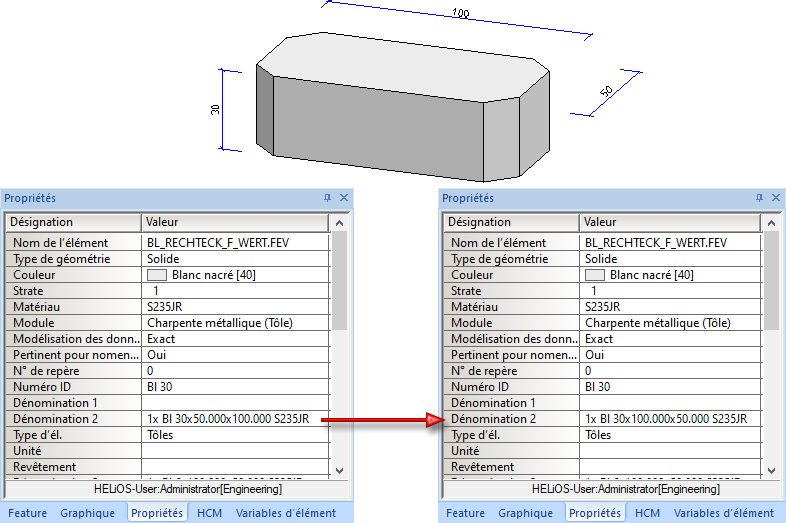Viewport: 786px width, 523px height.
Task: Click Strate value 1 in left panel
Action: coord(156,291)
